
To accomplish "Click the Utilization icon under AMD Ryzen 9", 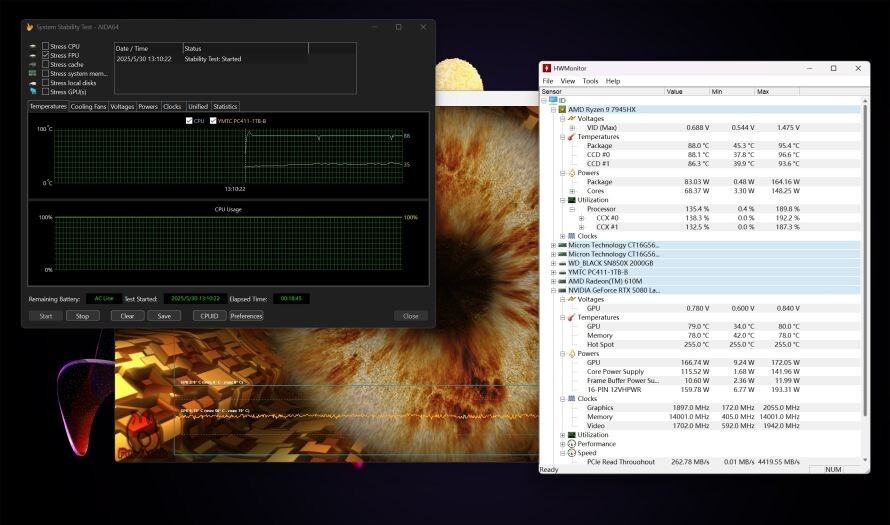I will [572, 200].
